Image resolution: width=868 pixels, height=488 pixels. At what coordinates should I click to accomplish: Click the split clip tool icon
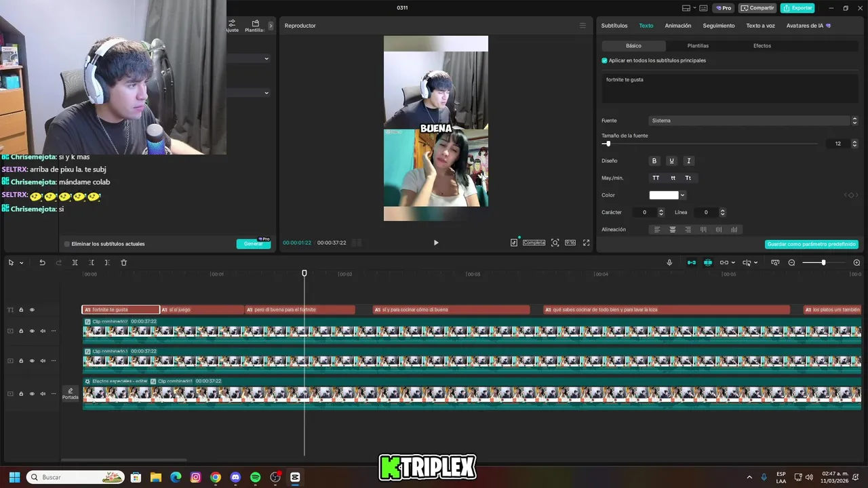(x=75, y=262)
